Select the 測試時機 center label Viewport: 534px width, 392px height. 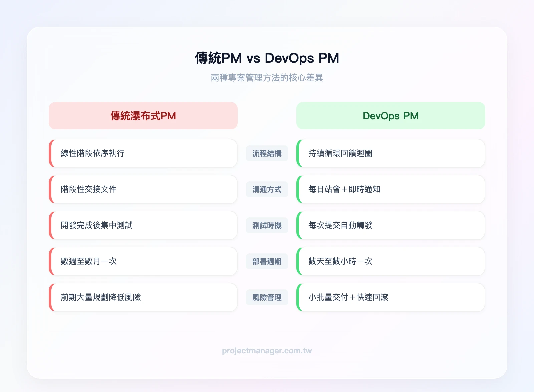[267, 225]
